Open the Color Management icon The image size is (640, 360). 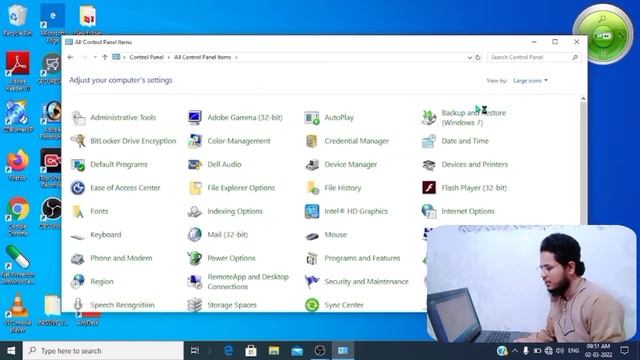195,141
